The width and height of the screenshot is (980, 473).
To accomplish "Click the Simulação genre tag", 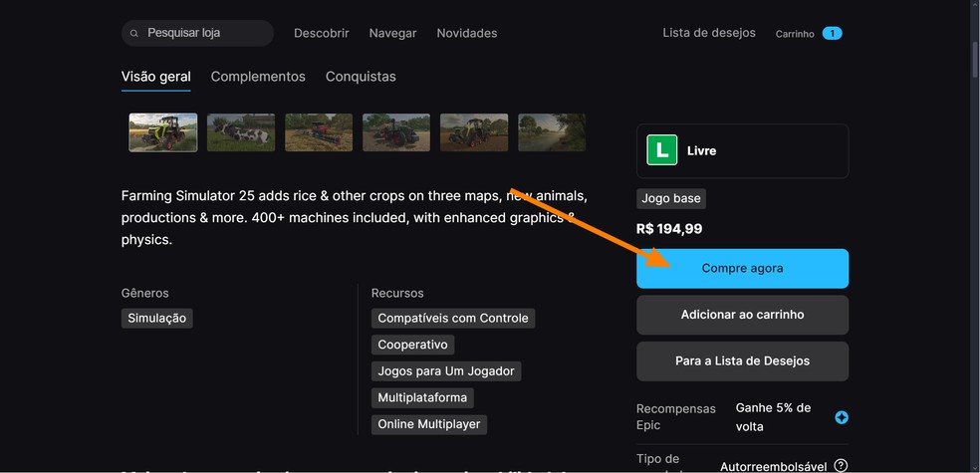I will 157,318.
